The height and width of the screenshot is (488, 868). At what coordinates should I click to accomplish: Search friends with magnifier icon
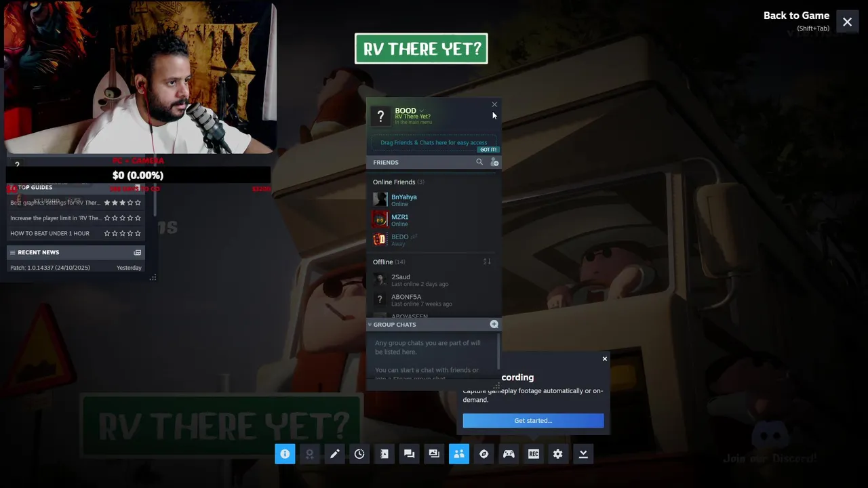pos(479,162)
